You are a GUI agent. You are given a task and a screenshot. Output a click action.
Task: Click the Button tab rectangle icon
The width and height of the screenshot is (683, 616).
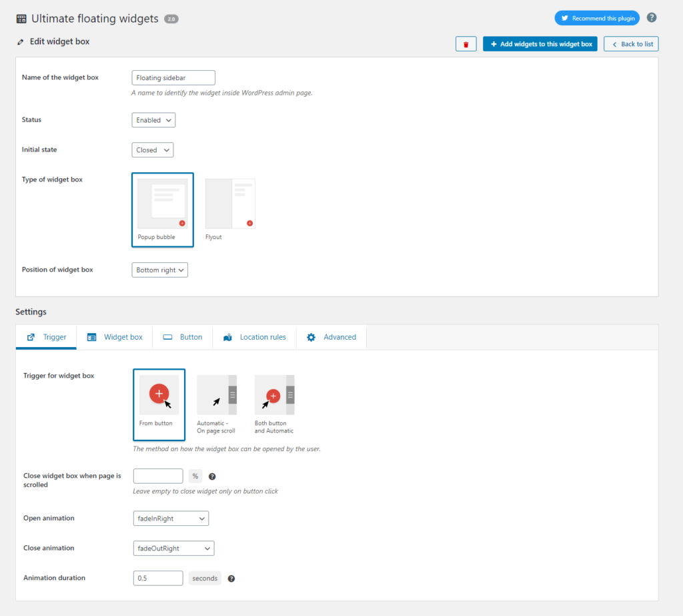tap(167, 338)
